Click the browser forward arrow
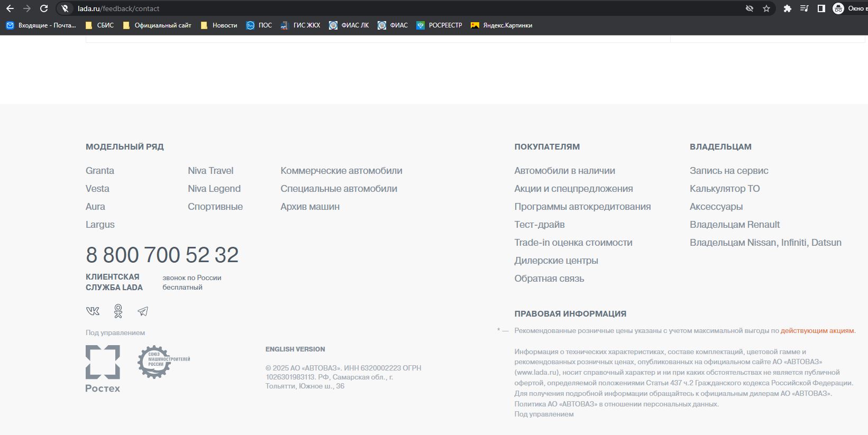Viewport: 868px width, 435px height. [x=27, y=8]
